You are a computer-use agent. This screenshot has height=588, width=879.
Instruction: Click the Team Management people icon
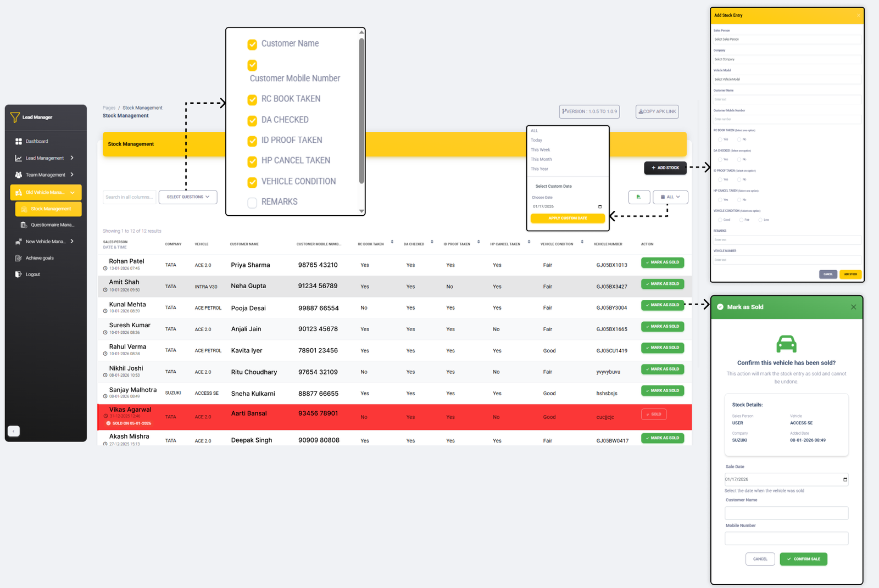(19, 175)
